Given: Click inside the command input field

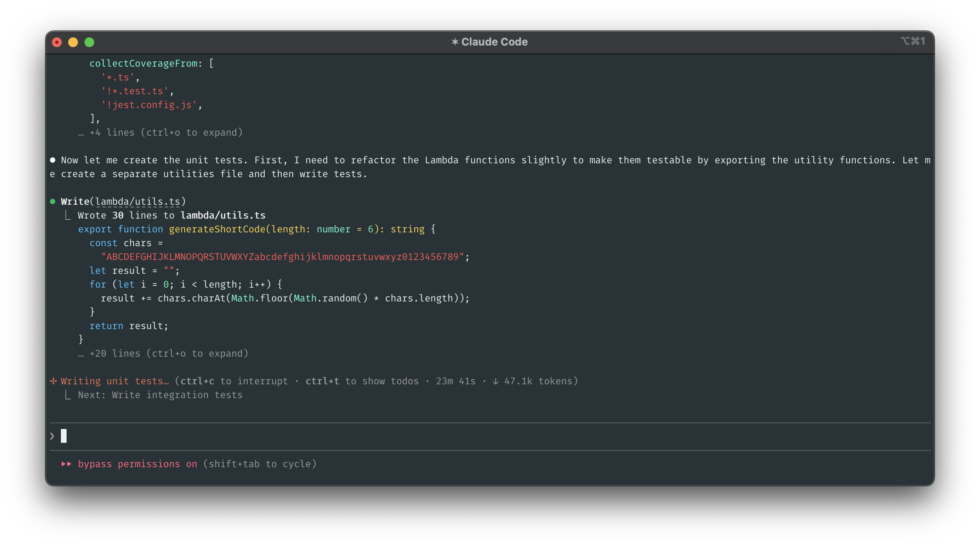Looking at the screenshot, I should pos(244,435).
